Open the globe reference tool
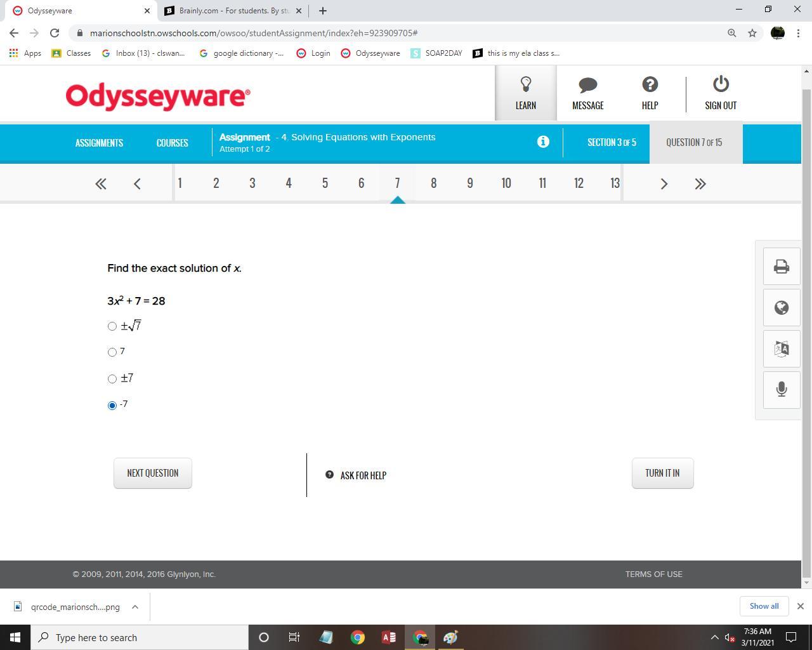Image resolution: width=812 pixels, height=650 pixels. click(x=782, y=308)
